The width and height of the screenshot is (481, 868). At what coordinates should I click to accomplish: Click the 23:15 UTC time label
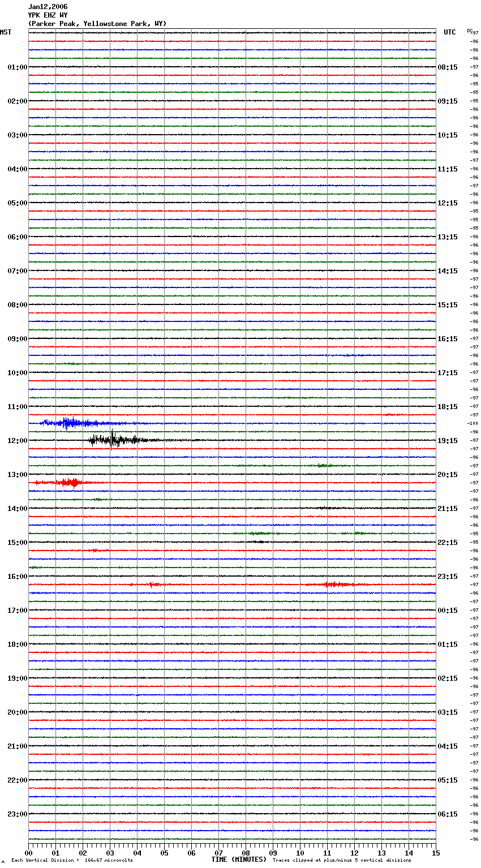coord(448,577)
